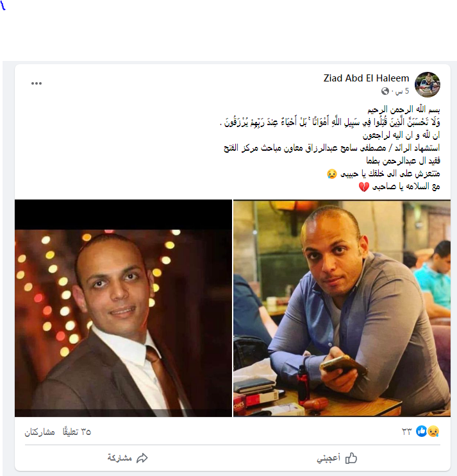Show the 23 reactions list
Viewport: 457px width, 476px height.
coord(406,431)
